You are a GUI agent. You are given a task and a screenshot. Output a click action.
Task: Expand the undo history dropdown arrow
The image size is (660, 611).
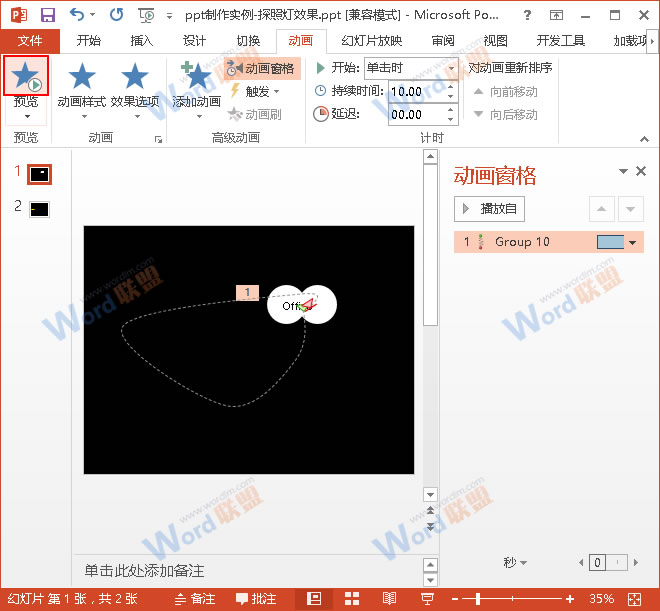pyautogui.click(x=93, y=15)
